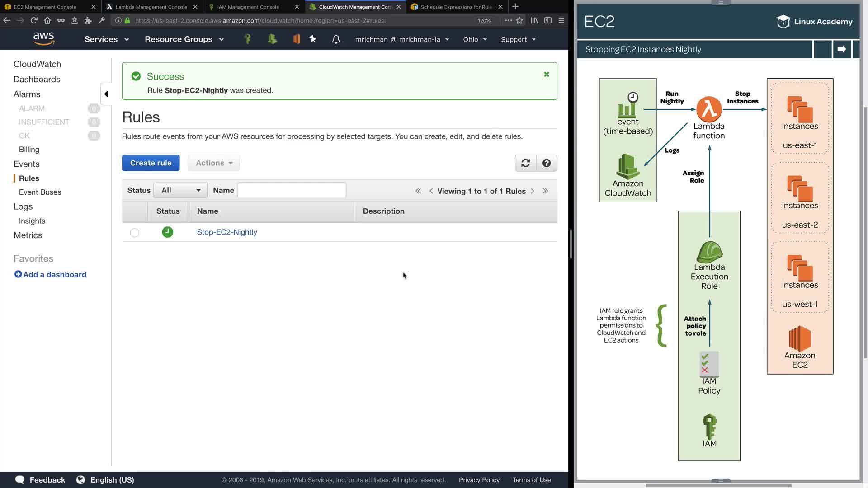Open the help question mark icon
The width and height of the screenshot is (868, 488).
click(x=546, y=163)
